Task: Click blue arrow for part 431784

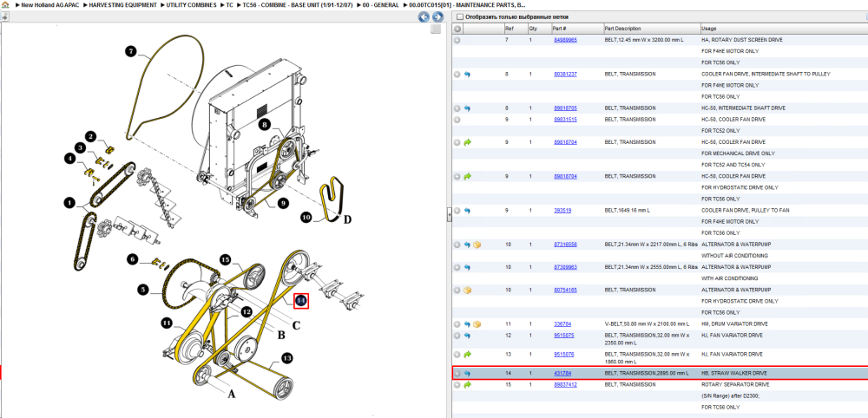Action: (x=467, y=373)
